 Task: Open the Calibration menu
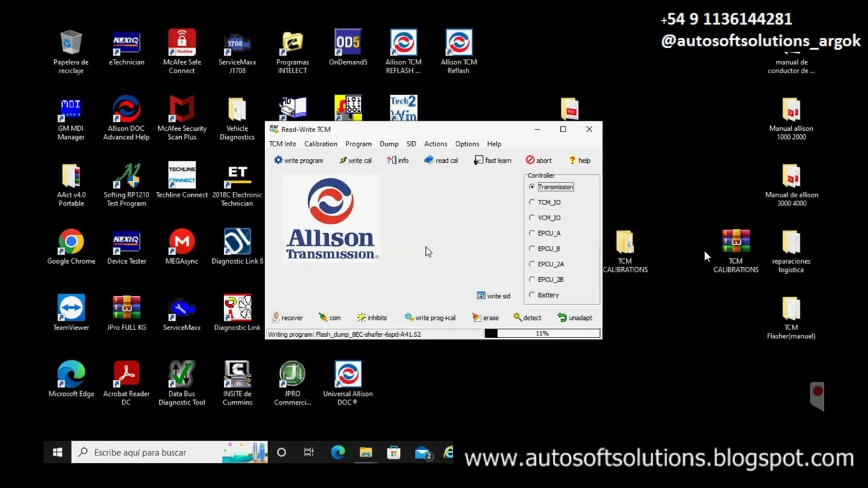[321, 144]
